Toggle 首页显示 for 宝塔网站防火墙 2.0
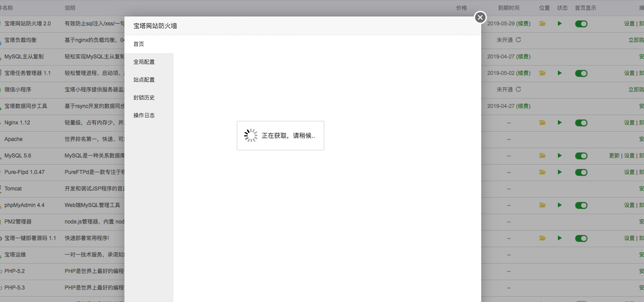 (581, 24)
